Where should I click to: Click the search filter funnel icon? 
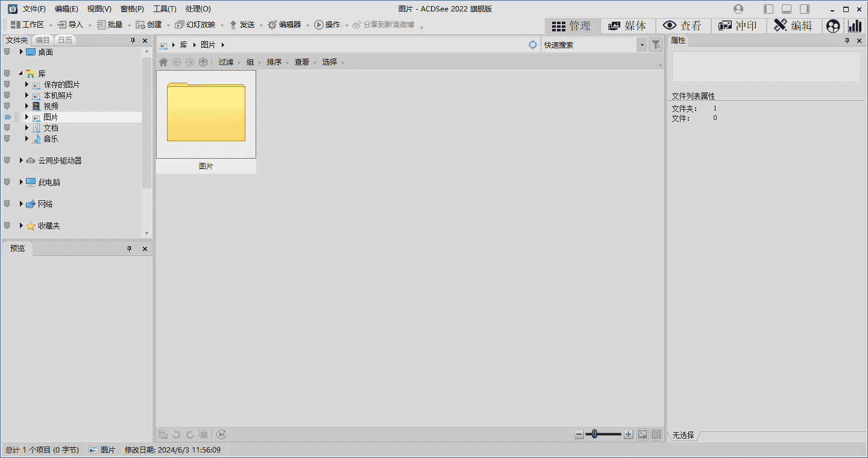tap(656, 45)
